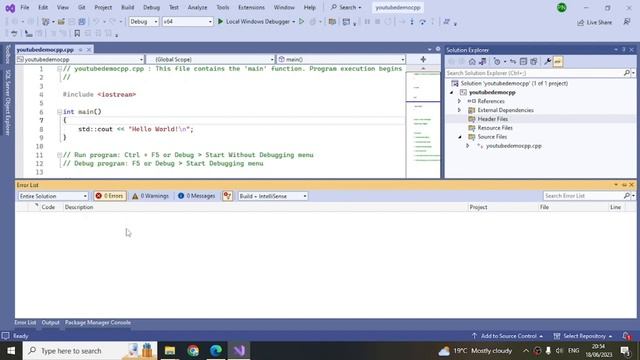Open Google Chrome from the taskbar
The width and height of the screenshot is (640, 360).
click(x=193, y=351)
